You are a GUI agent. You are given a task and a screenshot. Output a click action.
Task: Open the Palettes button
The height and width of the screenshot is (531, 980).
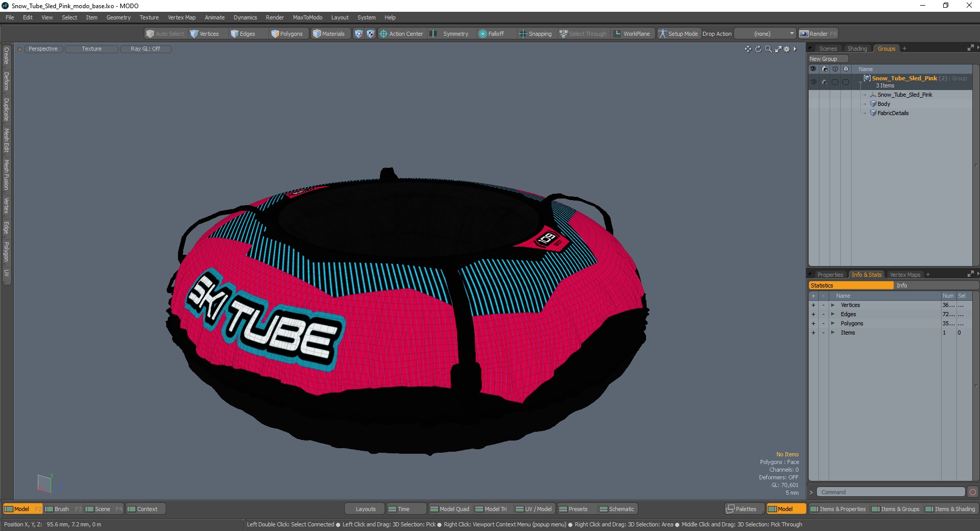point(744,509)
